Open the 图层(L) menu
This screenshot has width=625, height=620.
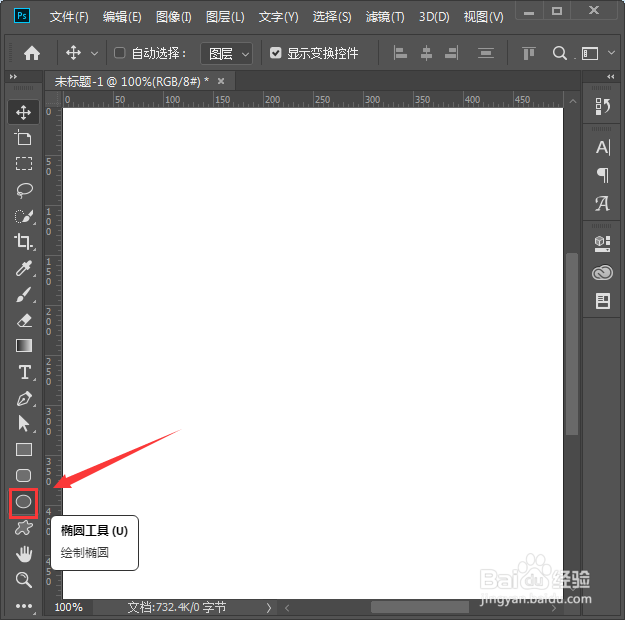tap(225, 17)
